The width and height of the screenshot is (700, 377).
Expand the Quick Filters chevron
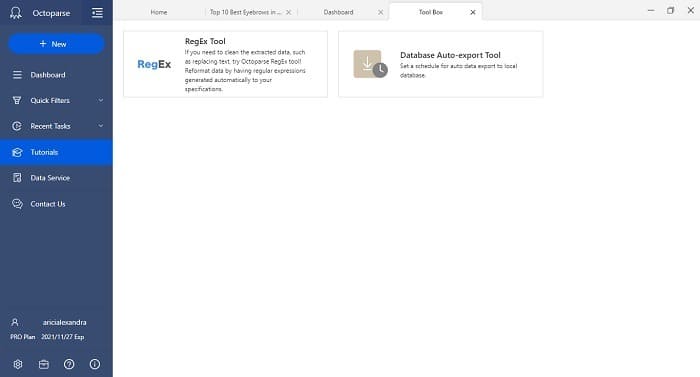point(101,101)
